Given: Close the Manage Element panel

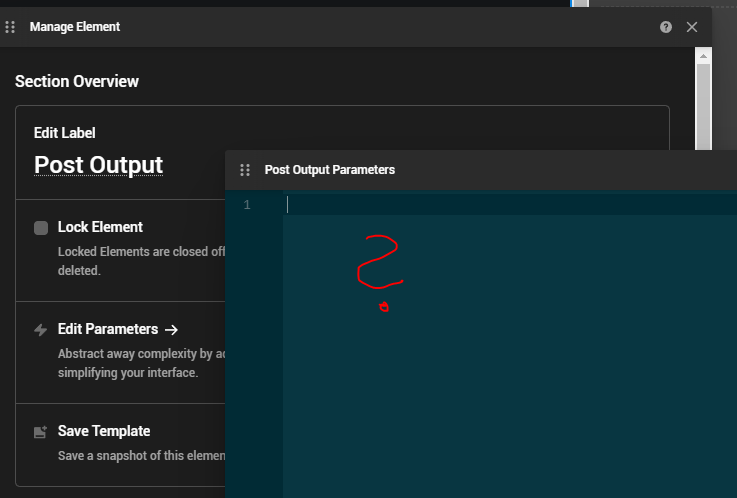Looking at the screenshot, I should pos(692,27).
